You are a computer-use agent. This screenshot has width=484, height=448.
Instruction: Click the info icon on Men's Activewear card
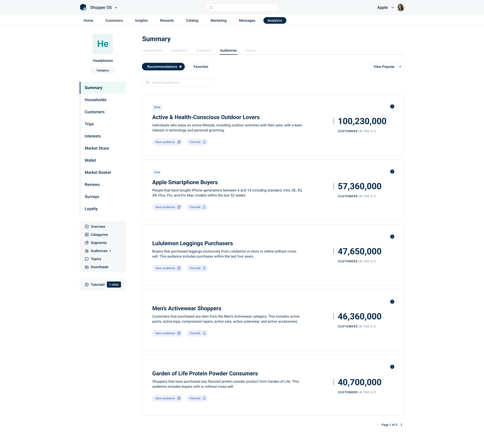(392, 302)
